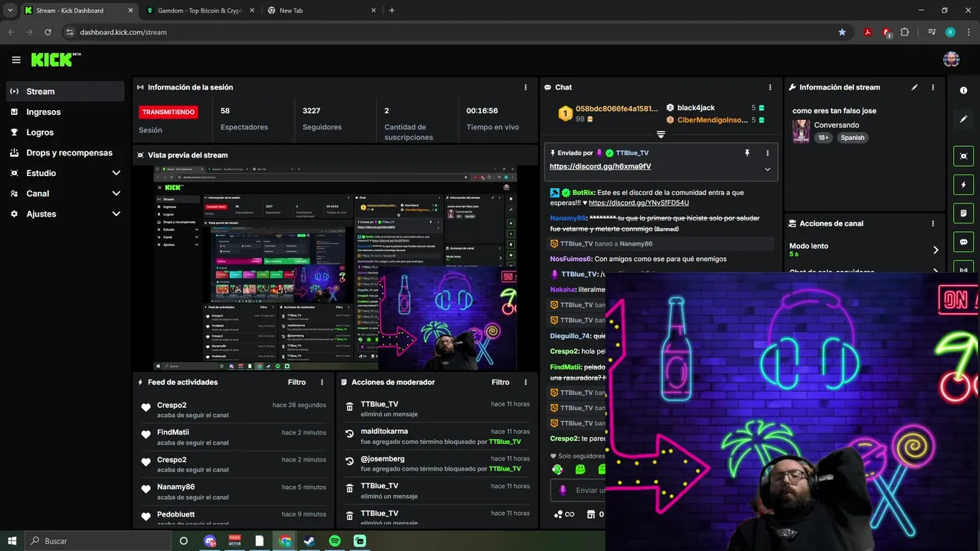This screenshot has height=551, width=980.
Task: Click the TRANSMITIENDO live status badge
Action: pyautogui.click(x=168, y=112)
